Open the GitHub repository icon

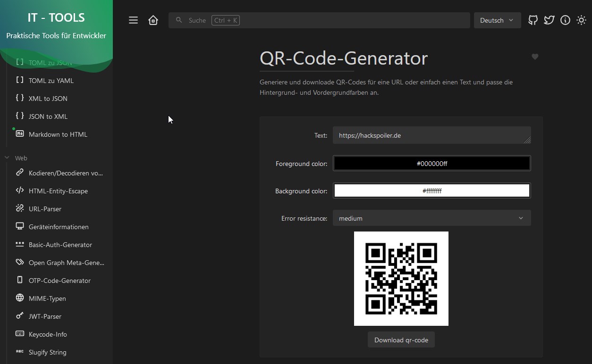(533, 20)
